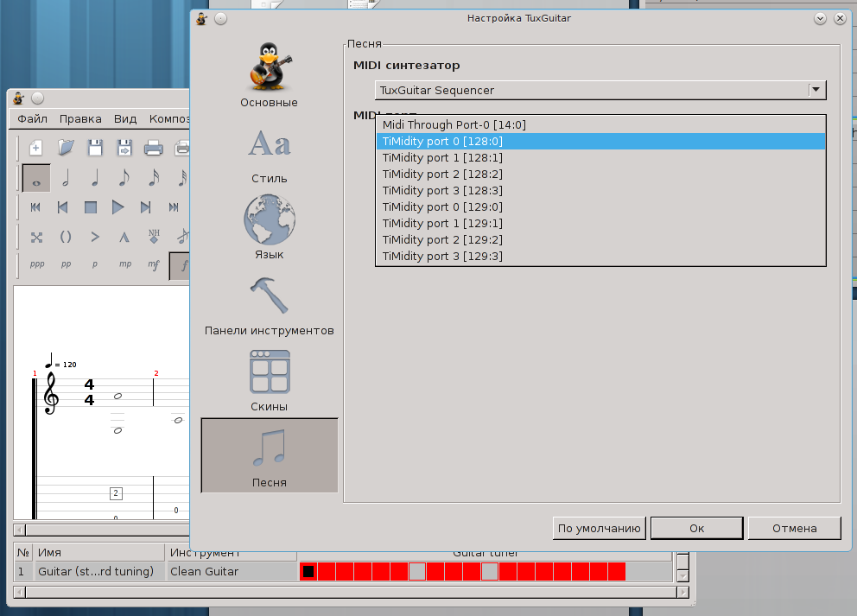Click the По умолчанию button
This screenshot has width=857, height=616.
click(x=599, y=529)
